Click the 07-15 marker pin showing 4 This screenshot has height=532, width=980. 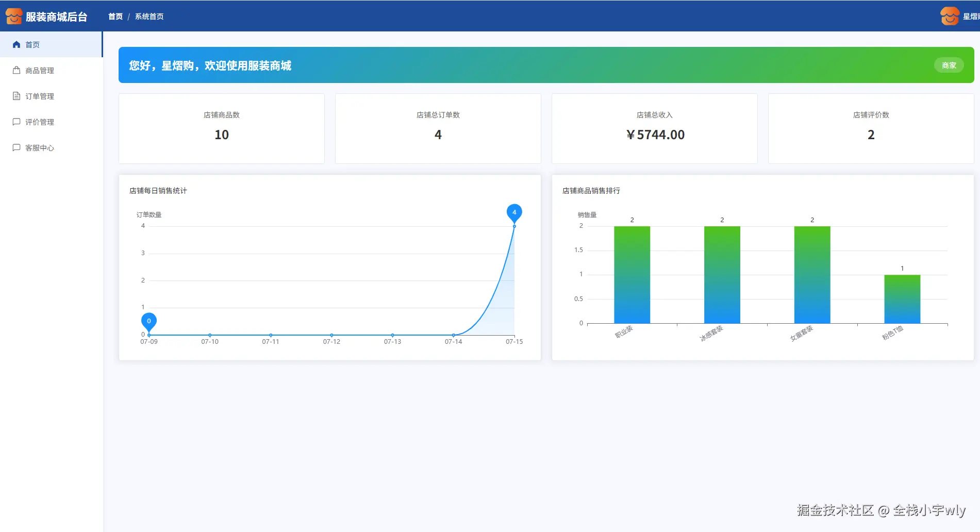tap(514, 212)
